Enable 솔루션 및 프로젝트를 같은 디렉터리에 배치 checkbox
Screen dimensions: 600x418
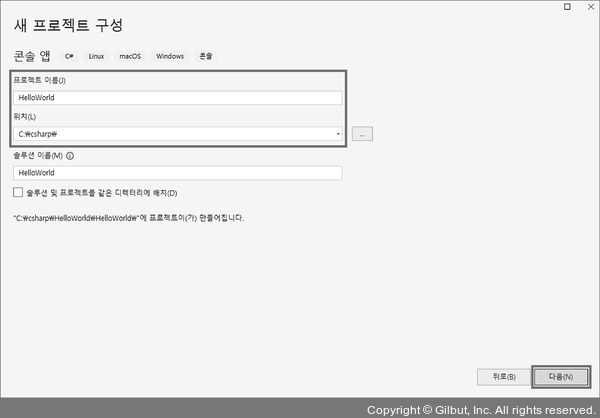[18, 192]
